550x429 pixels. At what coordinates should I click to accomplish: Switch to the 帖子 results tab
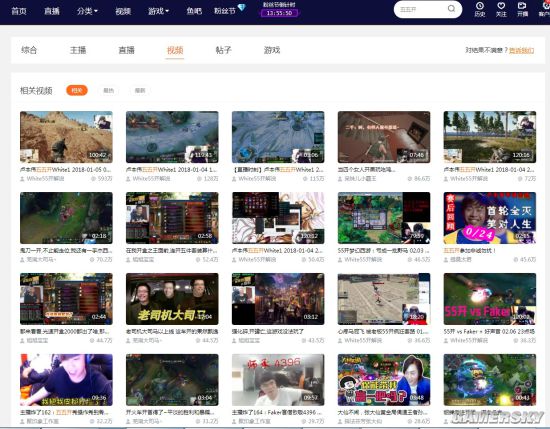(223, 50)
